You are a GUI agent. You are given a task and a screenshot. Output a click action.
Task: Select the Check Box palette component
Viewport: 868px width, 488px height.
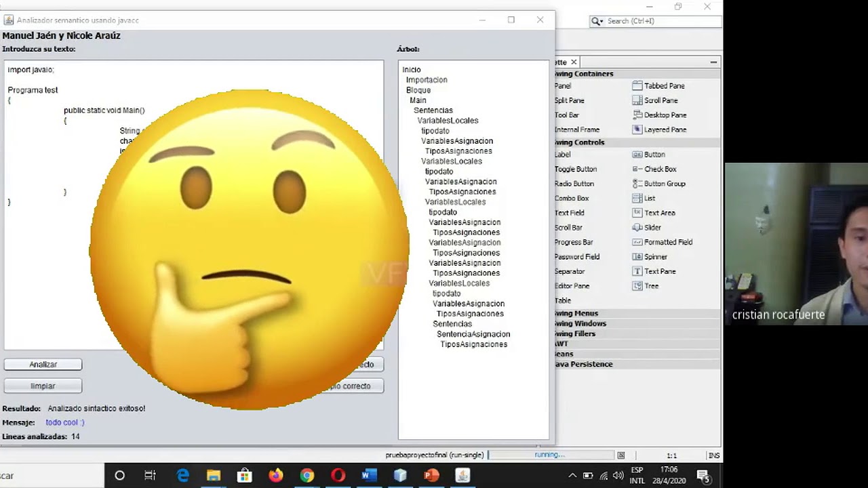click(654, 169)
